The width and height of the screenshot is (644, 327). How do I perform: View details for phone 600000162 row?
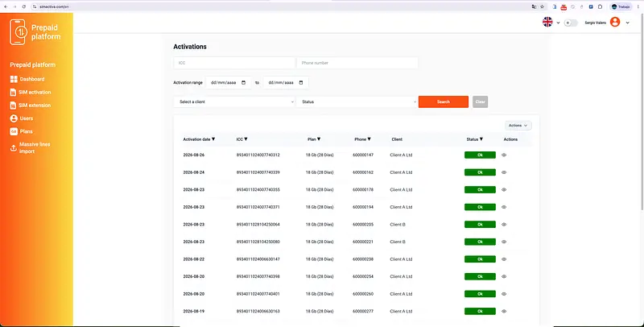504,172
